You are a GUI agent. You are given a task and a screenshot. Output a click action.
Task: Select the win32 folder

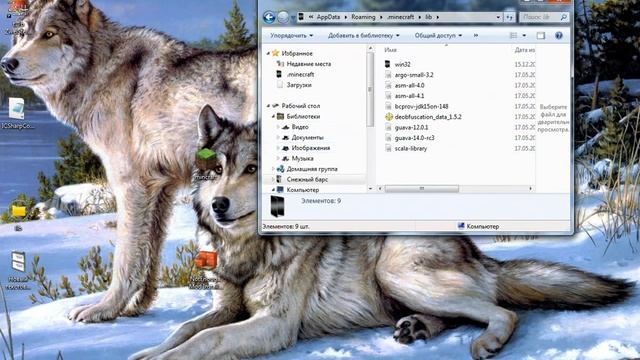click(x=402, y=64)
